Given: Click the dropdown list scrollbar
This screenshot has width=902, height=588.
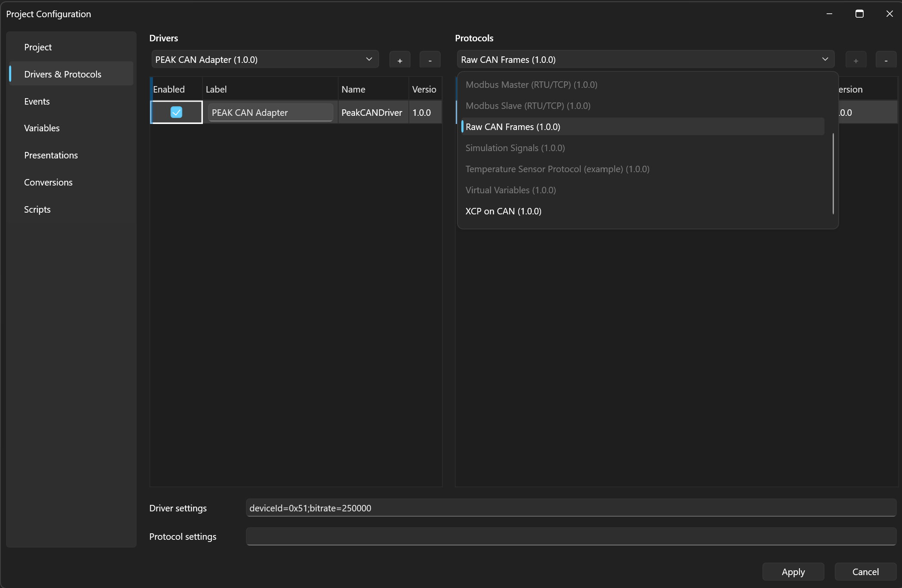Looking at the screenshot, I should pyautogui.click(x=833, y=173).
